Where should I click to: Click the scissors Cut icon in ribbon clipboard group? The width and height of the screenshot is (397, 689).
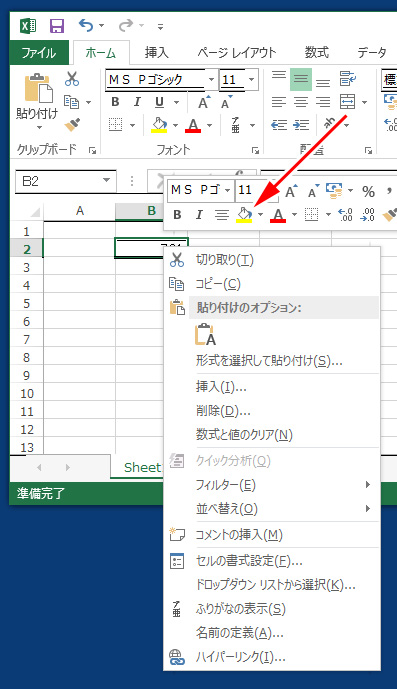72,79
